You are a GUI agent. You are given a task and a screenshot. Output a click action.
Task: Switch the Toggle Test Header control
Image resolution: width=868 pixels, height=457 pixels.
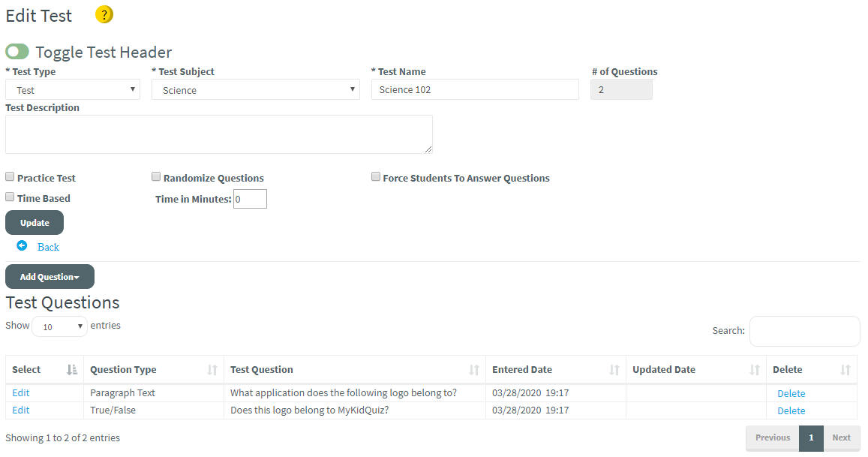point(17,52)
